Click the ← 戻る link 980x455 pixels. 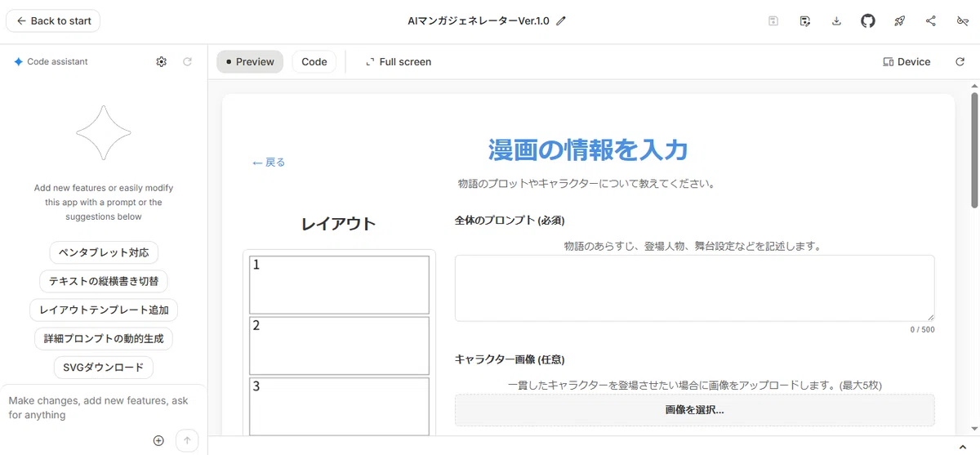269,163
